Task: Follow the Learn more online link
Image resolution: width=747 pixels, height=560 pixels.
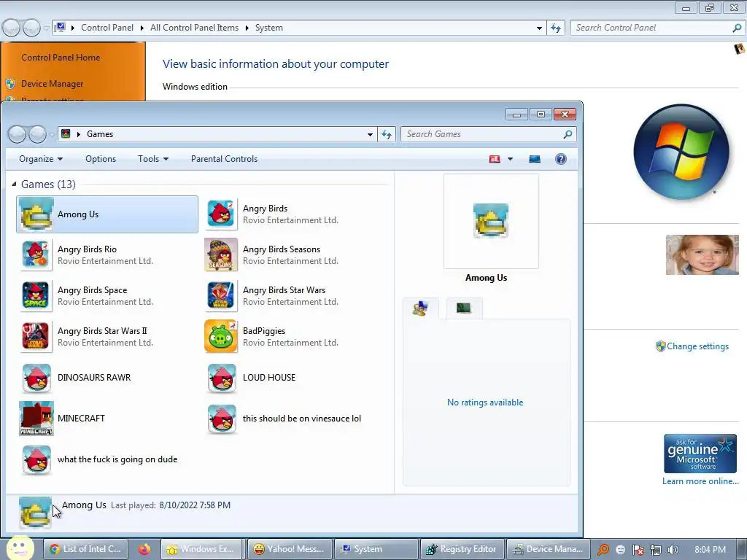Action: [700, 481]
